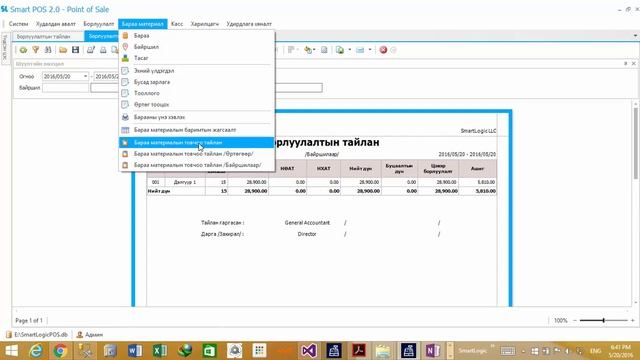Click the export document toolbar icon
Image resolution: width=640 pixels, height=360 pixels.
coord(340,50)
